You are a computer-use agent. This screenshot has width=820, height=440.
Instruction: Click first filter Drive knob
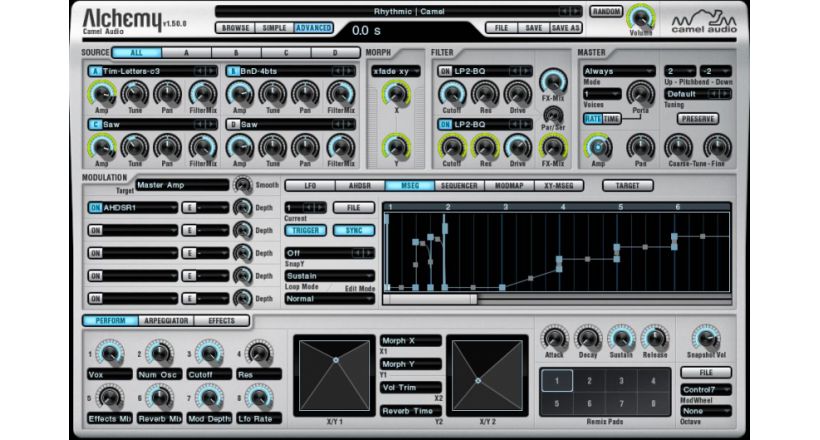(x=518, y=94)
